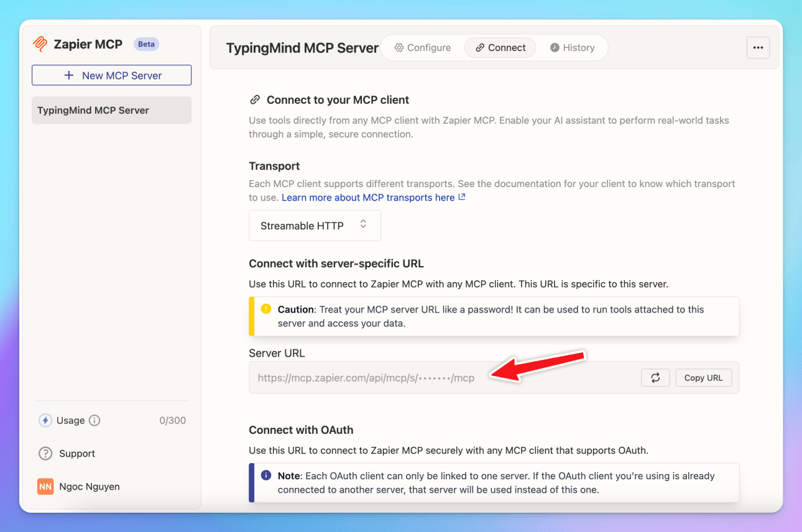
Task: Click the New MCP Server button
Action: (112, 75)
